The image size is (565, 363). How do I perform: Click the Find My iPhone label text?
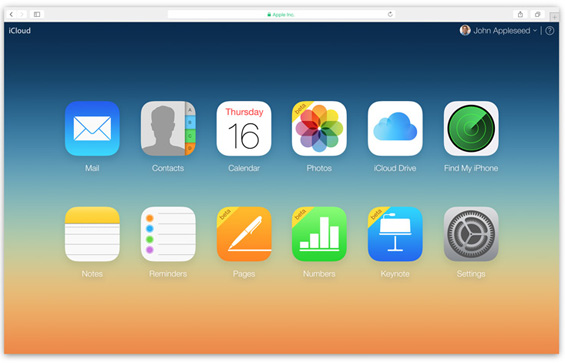point(471,168)
